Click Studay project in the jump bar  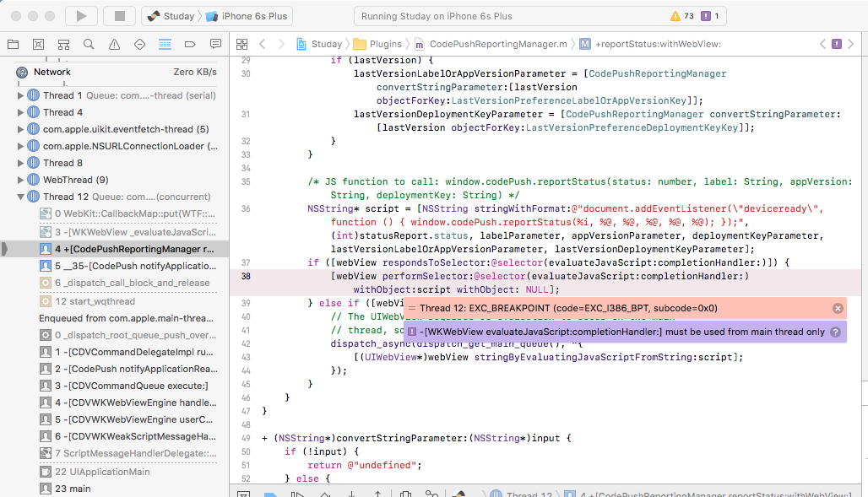[x=319, y=44]
